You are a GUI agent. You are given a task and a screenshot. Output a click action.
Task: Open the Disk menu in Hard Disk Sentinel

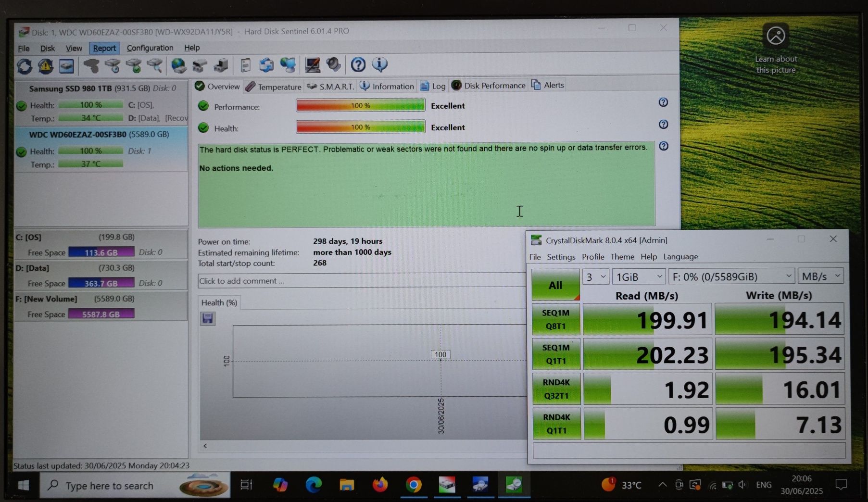click(x=47, y=49)
